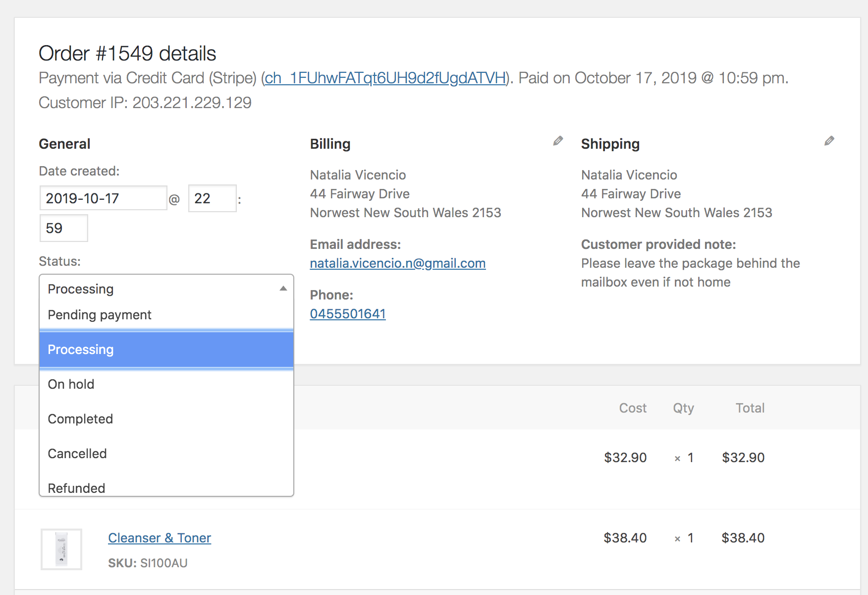Focus the minute field showing 59
Image resolution: width=868 pixels, height=595 pixels.
point(63,228)
